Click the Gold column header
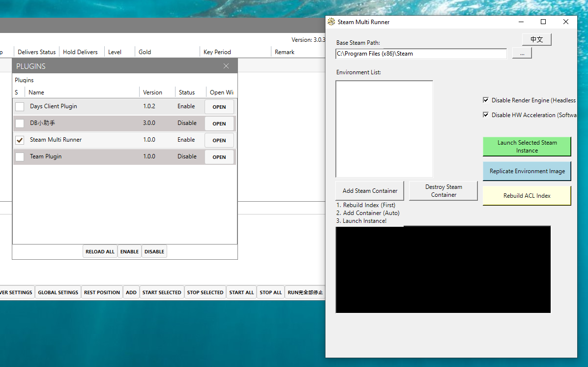Image resolution: width=588 pixels, height=367 pixels. (145, 52)
